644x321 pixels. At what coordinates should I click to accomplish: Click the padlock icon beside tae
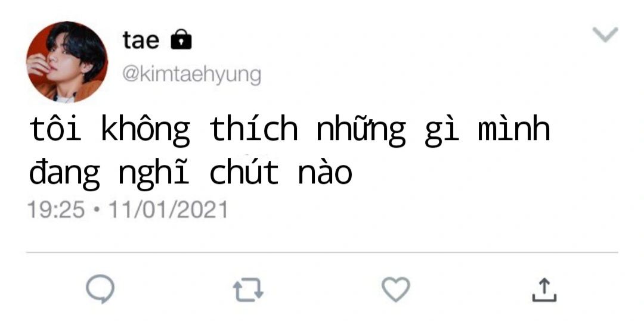(181, 39)
